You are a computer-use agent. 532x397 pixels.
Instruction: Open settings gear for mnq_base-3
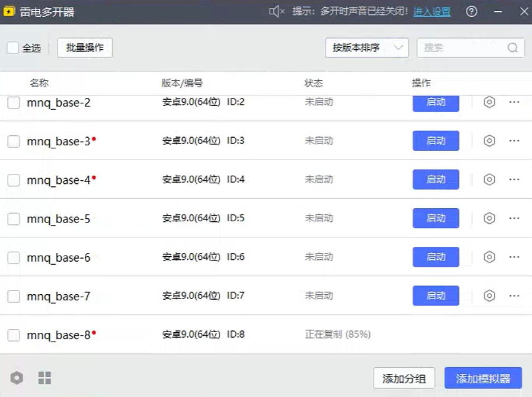[x=489, y=141]
